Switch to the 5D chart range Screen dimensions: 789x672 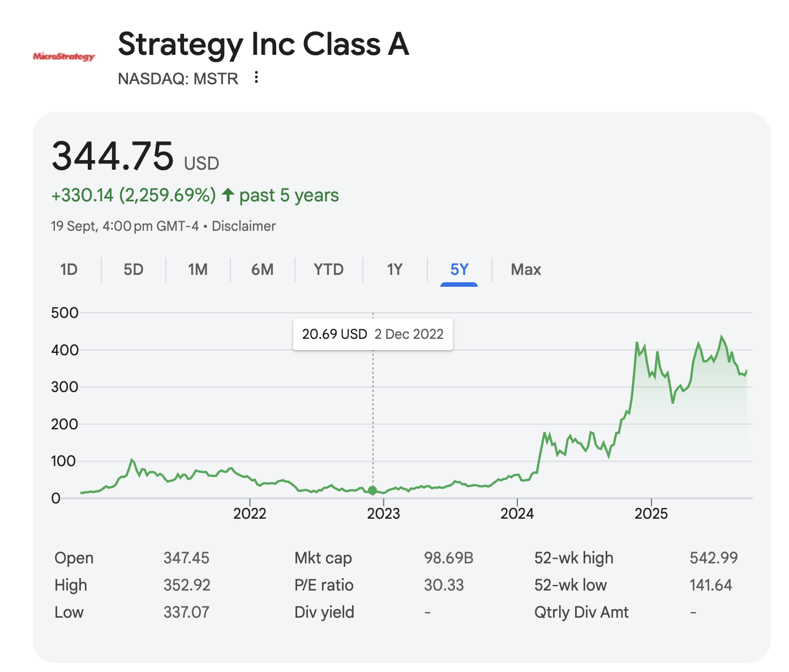coord(134,269)
